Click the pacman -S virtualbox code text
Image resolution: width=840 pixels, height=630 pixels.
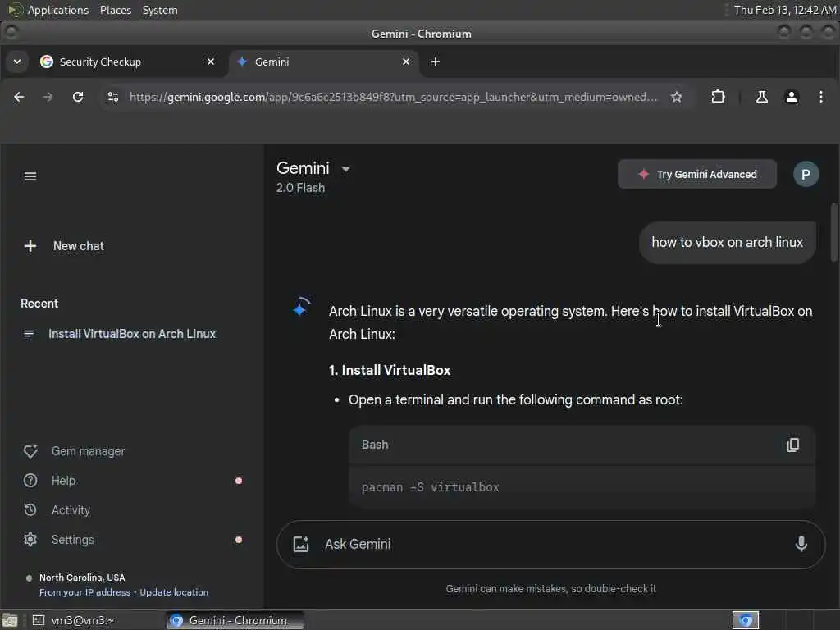tap(430, 487)
